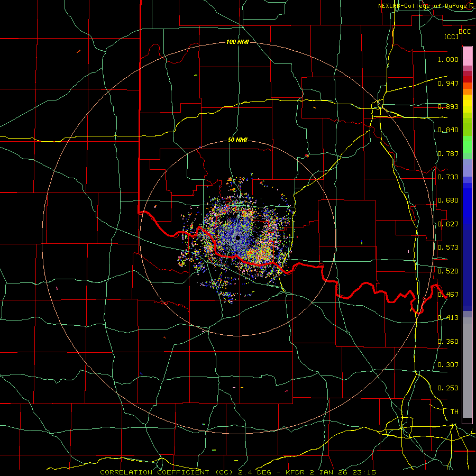This screenshot has width=476, height=476.
Task: Click the "KFDR" radar site identifier
Action: click(296, 472)
